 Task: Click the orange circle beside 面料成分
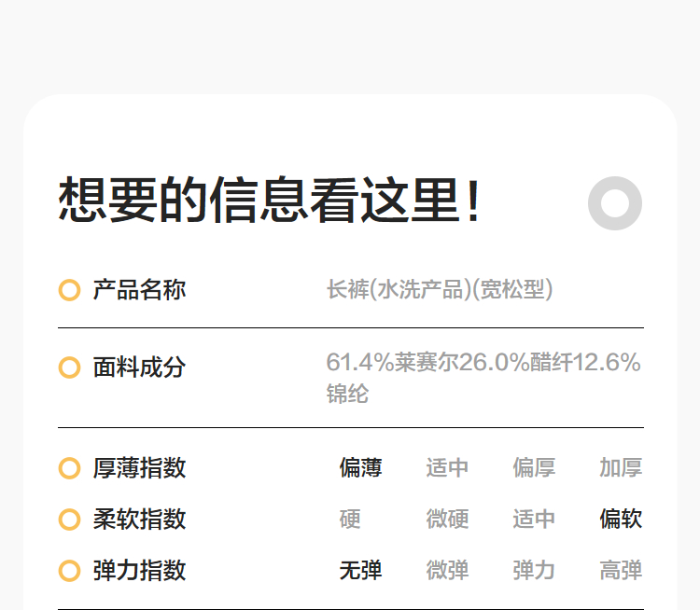point(70,367)
